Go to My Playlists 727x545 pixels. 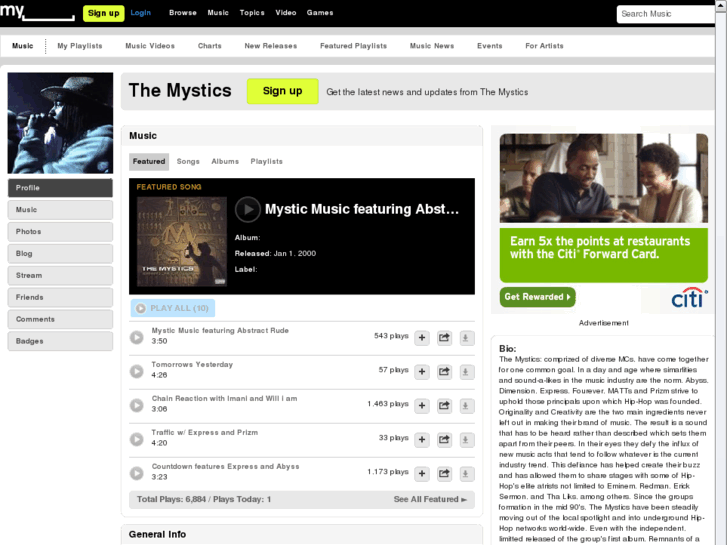click(x=80, y=46)
